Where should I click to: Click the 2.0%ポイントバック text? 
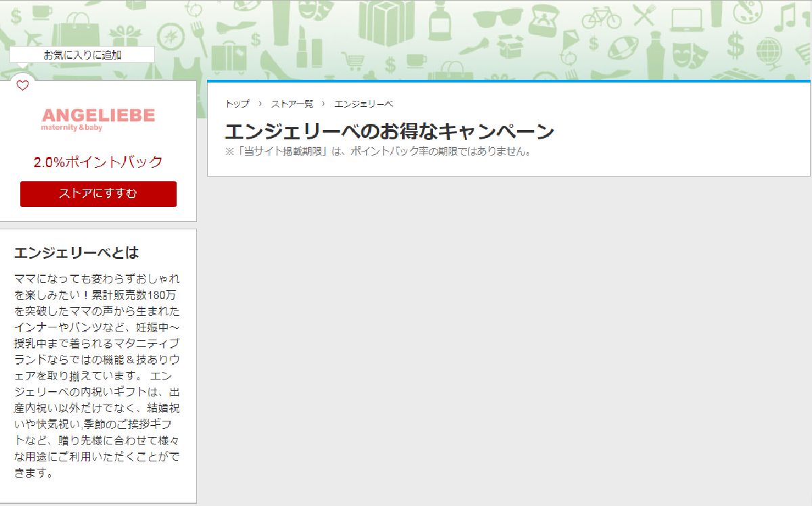[x=98, y=162]
